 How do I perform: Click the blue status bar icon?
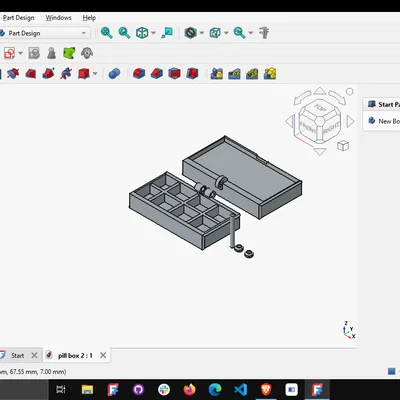(x=391, y=371)
